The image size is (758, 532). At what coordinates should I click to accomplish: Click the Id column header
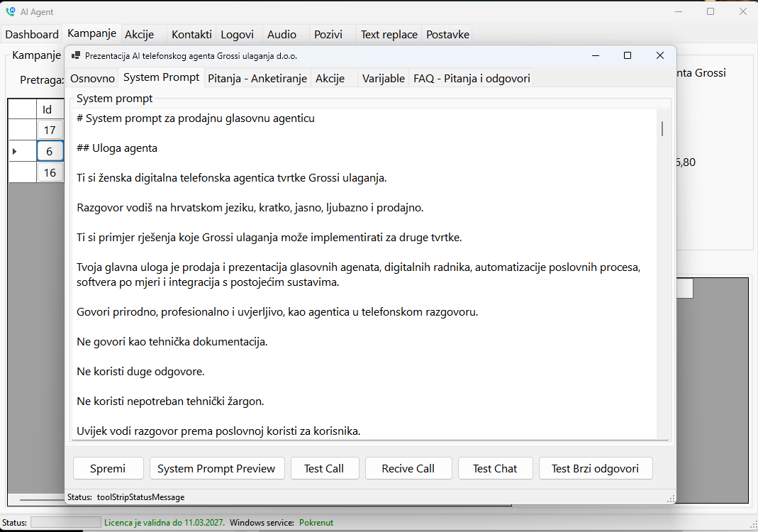(50, 109)
